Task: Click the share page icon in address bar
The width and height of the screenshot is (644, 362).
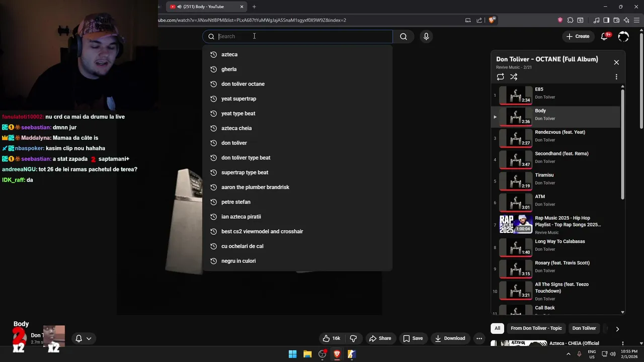Action: [479, 20]
